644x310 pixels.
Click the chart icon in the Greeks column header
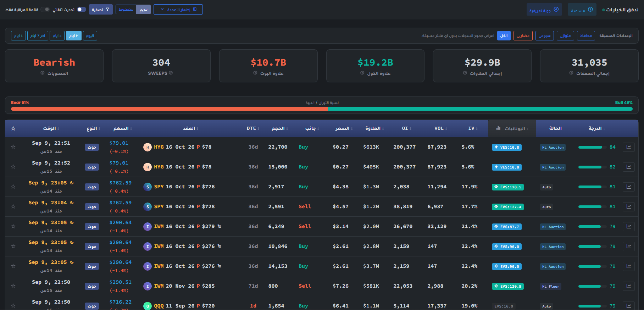498,128
